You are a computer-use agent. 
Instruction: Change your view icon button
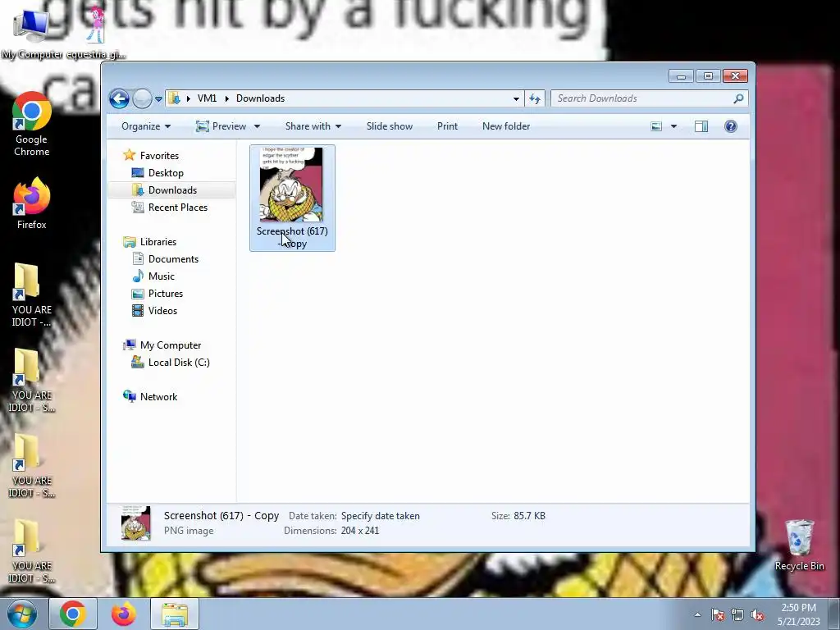(656, 126)
